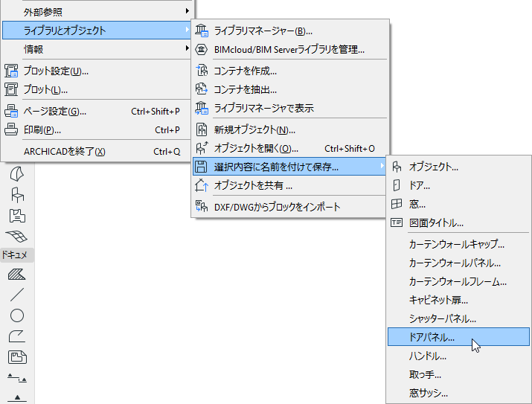Image resolution: width=532 pixels, height=404 pixels.
Task: Choose 新規オブジェクト menu entry
Action: [x=254, y=129]
